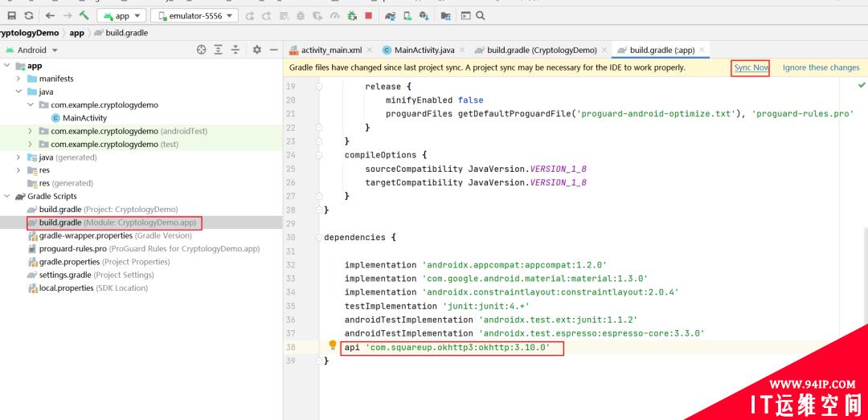Open the emulator-5556 device dropdown
The height and width of the screenshot is (420, 868).
(194, 16)
